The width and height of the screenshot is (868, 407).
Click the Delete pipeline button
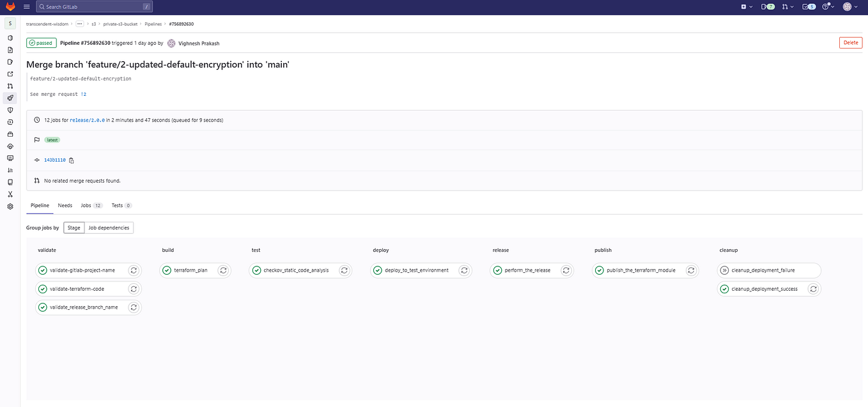click(850, 42)
